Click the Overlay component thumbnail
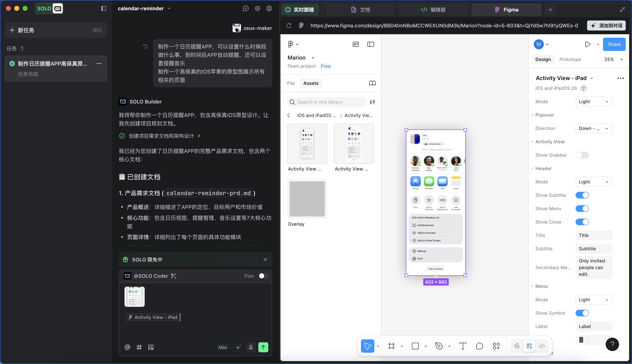The height and width of the screenshot is (364, 632). tap(307, 199)
